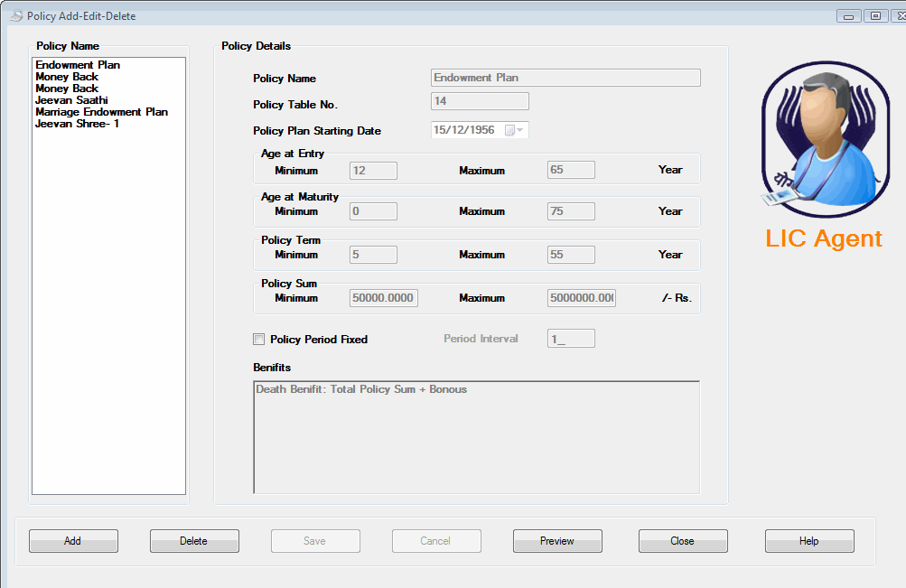Click the Preview button
The image size is (906, 588).
pyautogui.click(x=556, y=540)
